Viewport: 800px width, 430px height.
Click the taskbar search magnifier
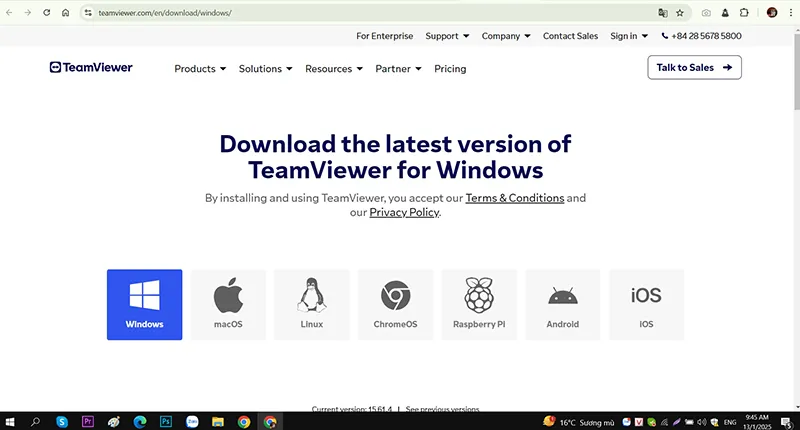35,422
